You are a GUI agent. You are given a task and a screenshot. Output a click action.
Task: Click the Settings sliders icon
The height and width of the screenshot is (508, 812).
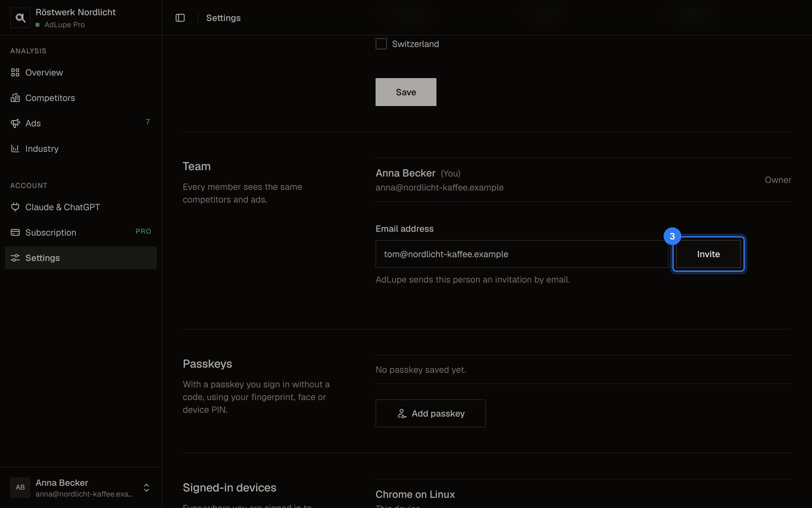pyautogui.click(x=15, y=258)
